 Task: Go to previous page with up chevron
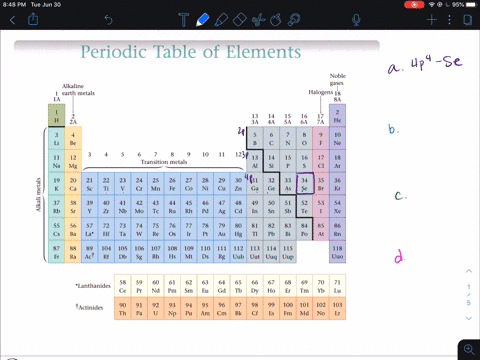469,271
